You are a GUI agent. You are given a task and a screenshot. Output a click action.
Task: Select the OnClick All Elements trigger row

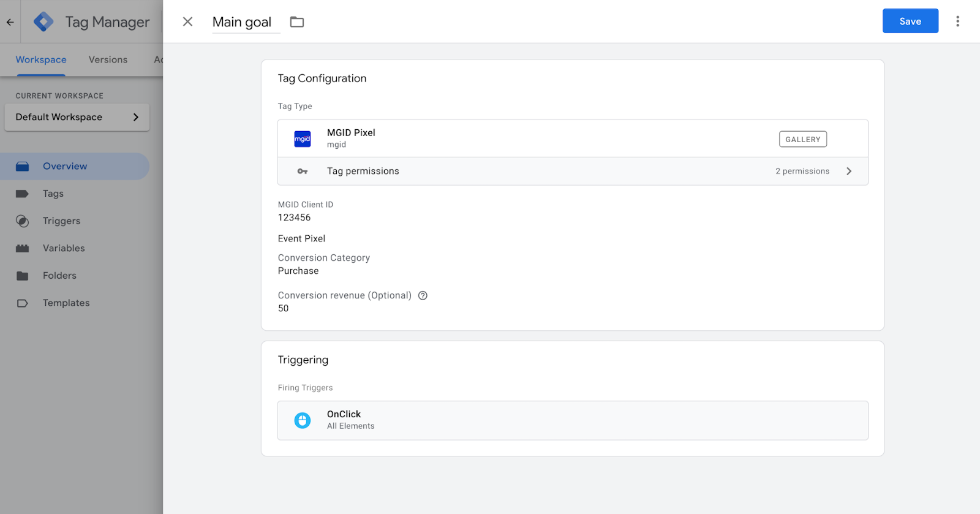click(573, 420)
